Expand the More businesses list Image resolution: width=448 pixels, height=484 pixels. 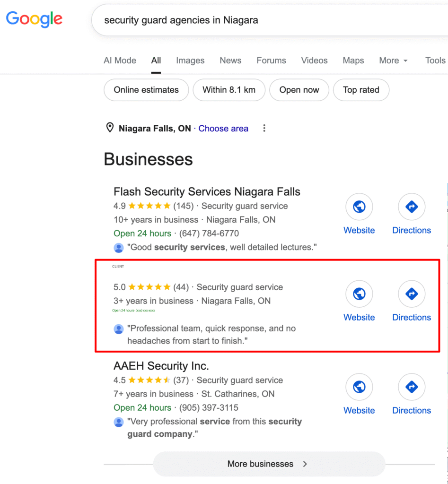click(269, 464)
